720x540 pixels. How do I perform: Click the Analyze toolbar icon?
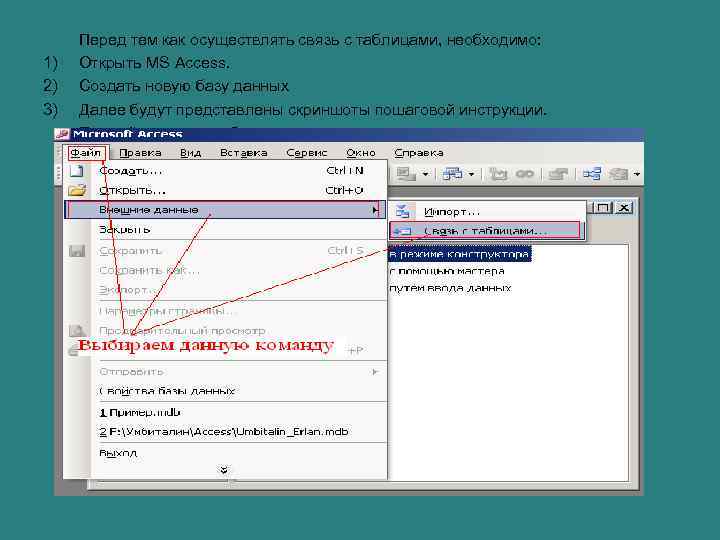coord(453,174)
